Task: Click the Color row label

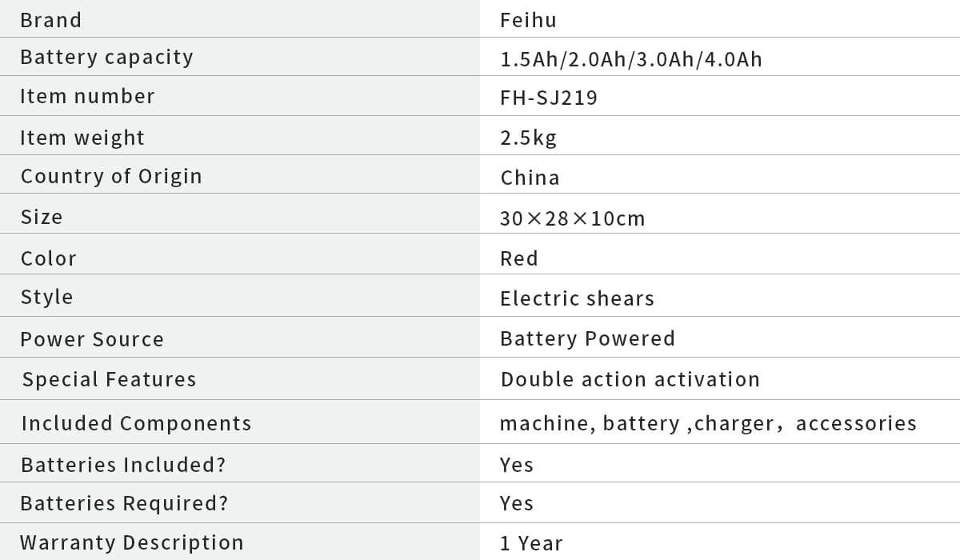Action: [49, 258]
